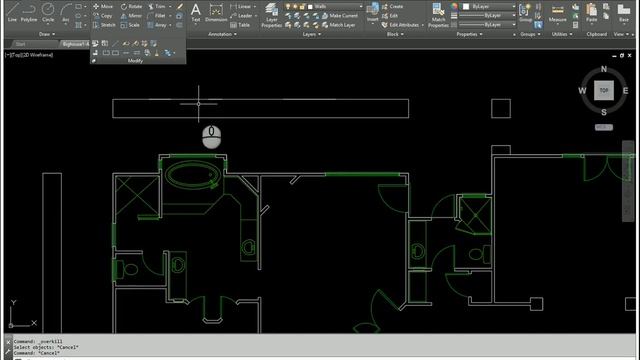Select the Line drawing tool
Image resolution: width=640 pixels, height=360 pixels.
point(12,12)
